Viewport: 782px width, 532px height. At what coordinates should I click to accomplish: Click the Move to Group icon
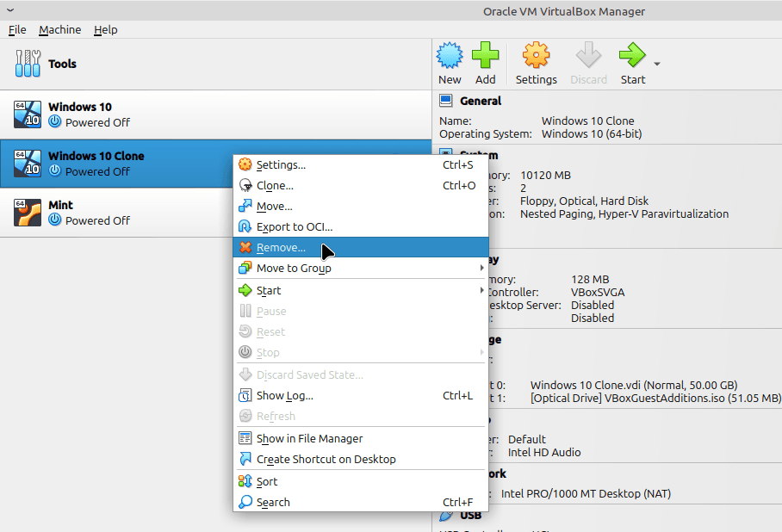click(x=245, y=268)
